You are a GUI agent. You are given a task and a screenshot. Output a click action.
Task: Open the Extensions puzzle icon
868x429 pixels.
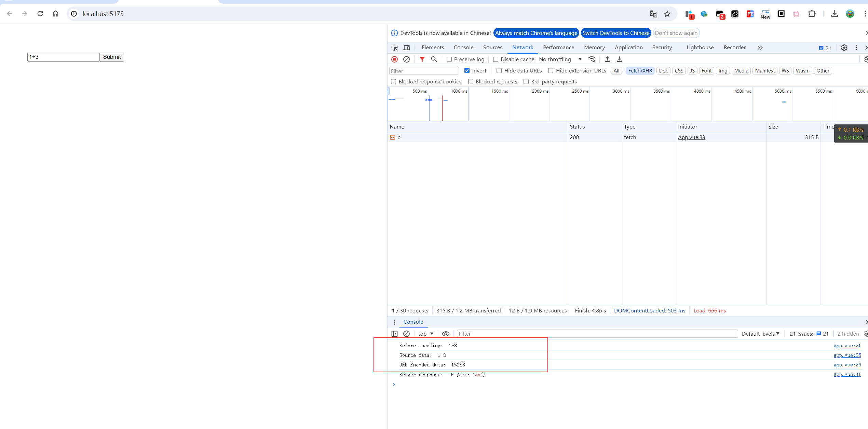tap(812, 14)
